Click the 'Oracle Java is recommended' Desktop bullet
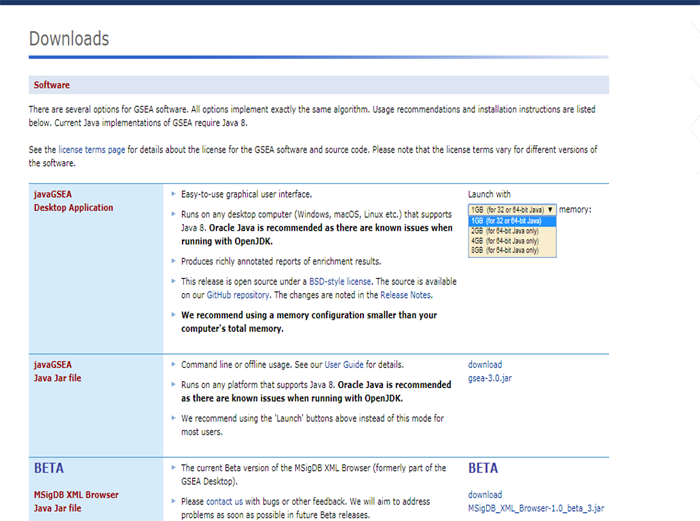The width and height of the screenshot is (700, 521). tap(317, 228)
